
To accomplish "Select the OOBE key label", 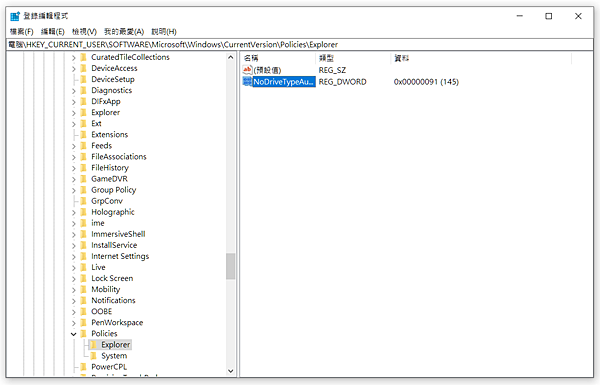I will coord(102,312).
